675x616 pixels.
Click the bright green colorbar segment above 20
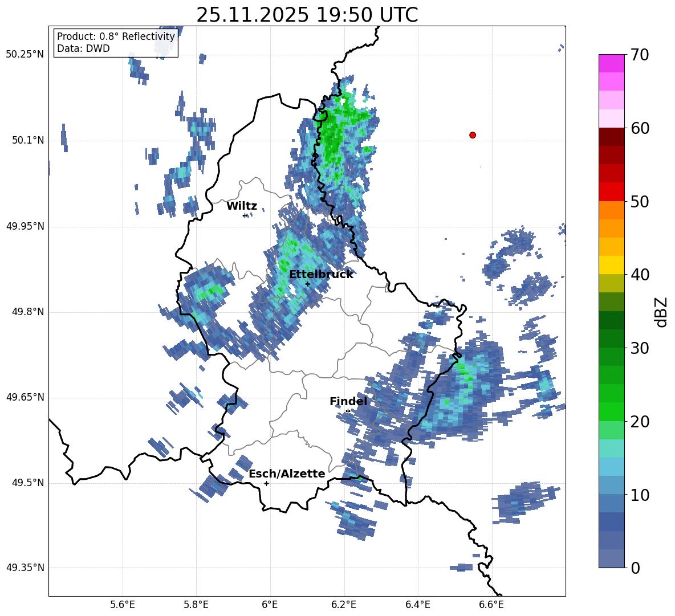(x=611, y=411)
